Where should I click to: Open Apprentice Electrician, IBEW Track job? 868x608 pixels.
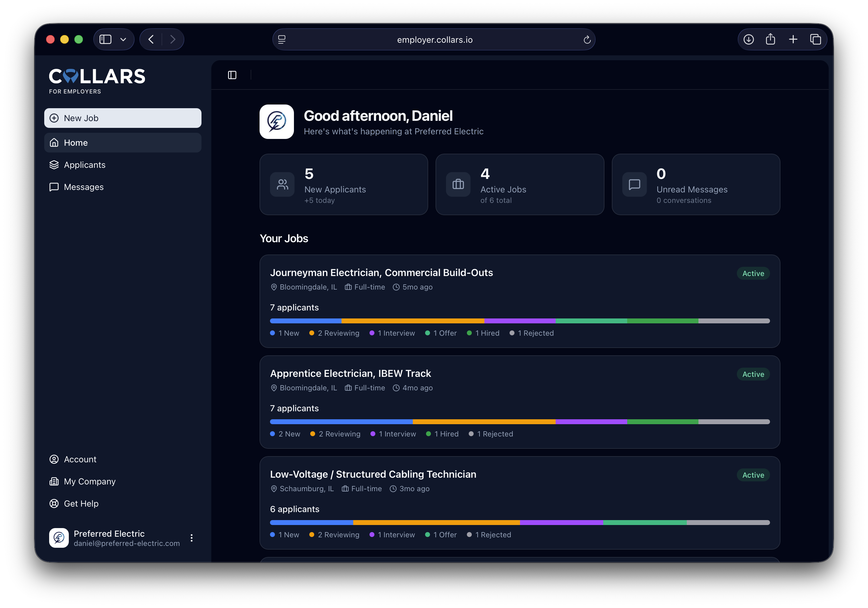[x=520, y=402]
